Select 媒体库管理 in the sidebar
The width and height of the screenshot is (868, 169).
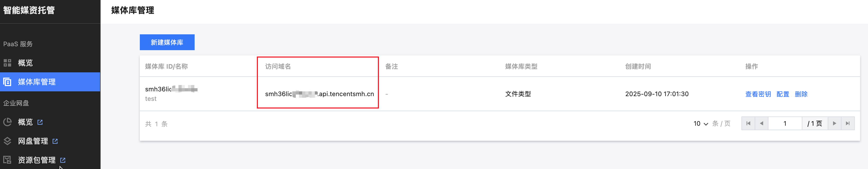[x=37, y=82]
